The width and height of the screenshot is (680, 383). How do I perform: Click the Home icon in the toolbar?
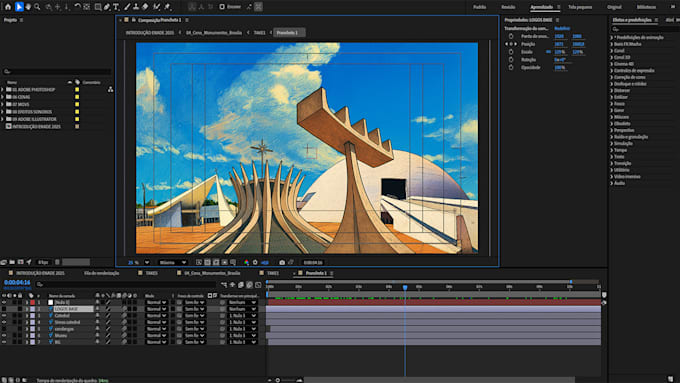tap(8, 7)
